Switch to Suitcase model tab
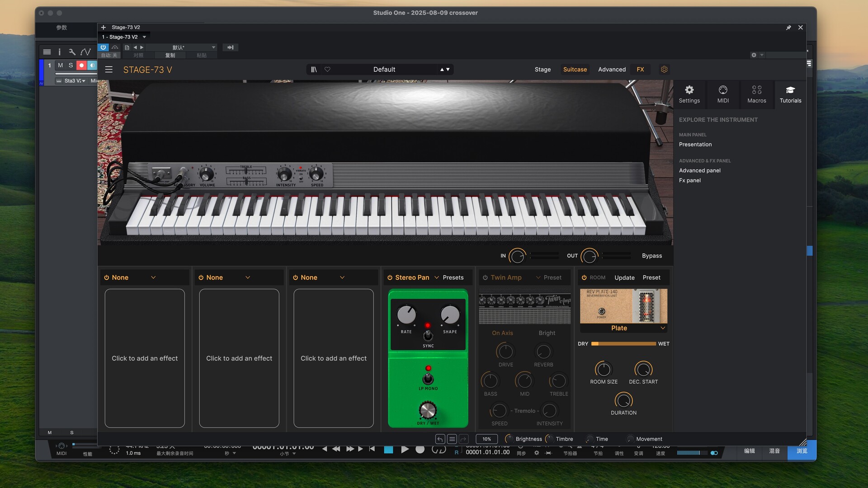 point(575,70)
